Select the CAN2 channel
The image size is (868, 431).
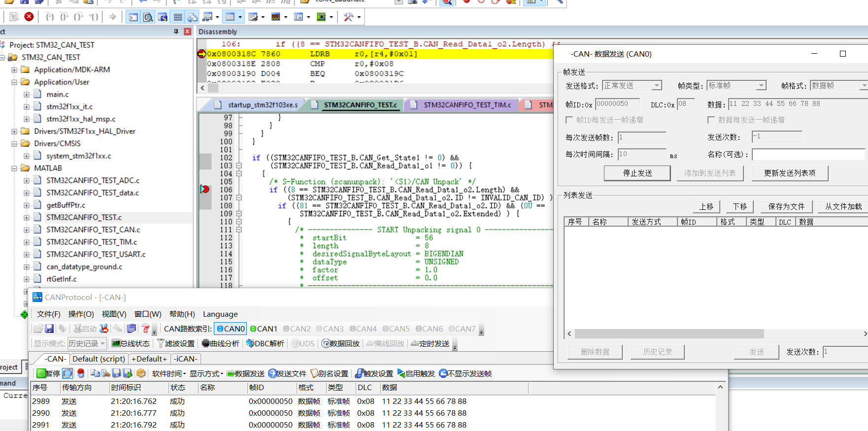pos(297,329)
